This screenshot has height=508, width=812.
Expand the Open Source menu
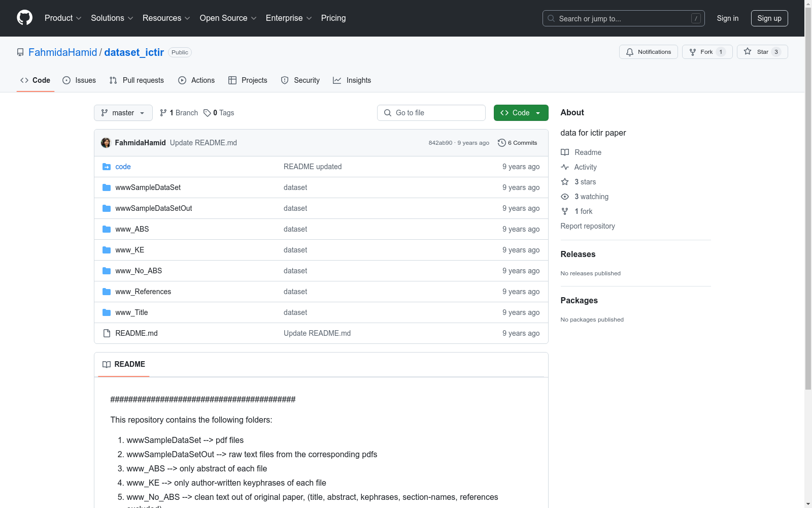tap(228, 18)
